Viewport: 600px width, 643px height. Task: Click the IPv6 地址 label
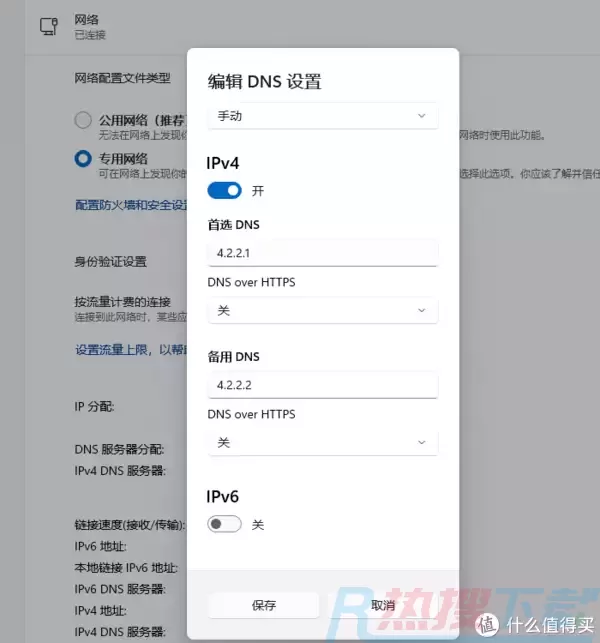100,547
